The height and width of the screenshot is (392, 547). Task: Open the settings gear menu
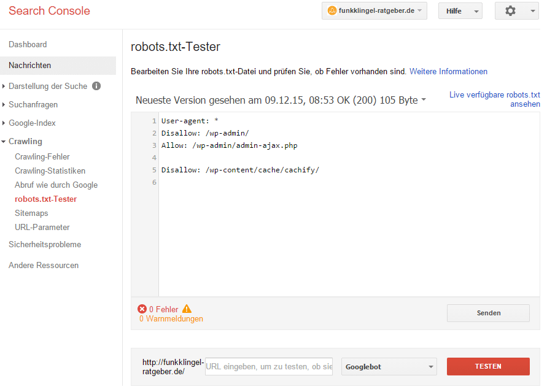pyautogui.click(x=510, y=11)
